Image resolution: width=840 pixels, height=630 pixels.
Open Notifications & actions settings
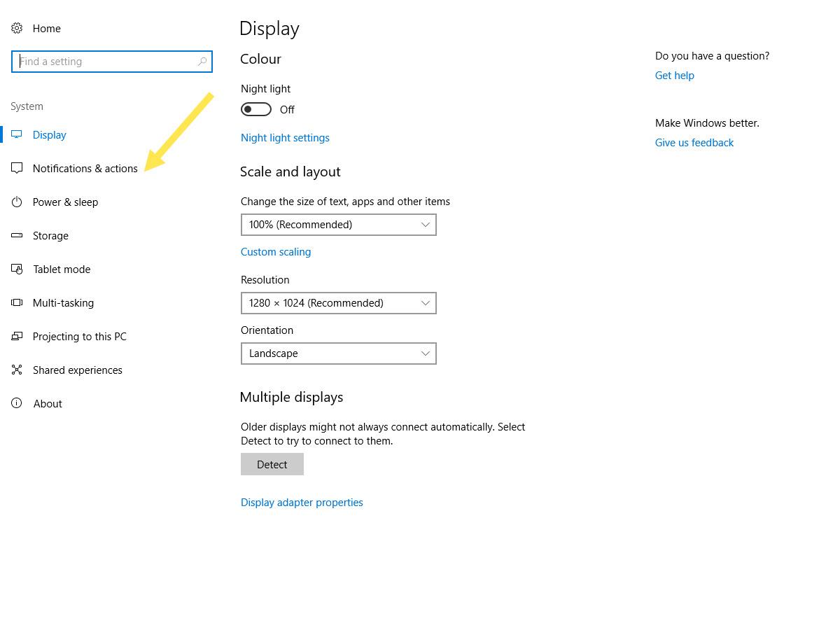tap(85, 169)
